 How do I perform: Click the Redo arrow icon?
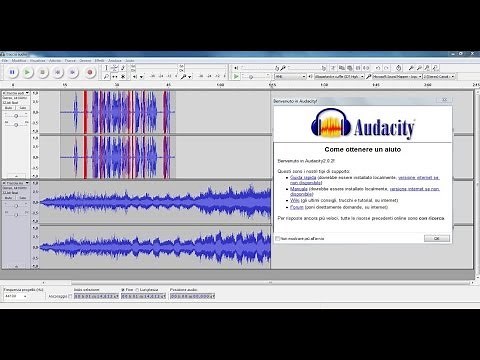coord(386,68)
